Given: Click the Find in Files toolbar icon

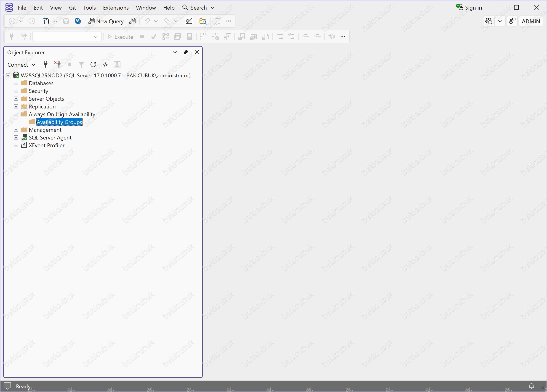Looking at the screenshot, I should (203, 21).
